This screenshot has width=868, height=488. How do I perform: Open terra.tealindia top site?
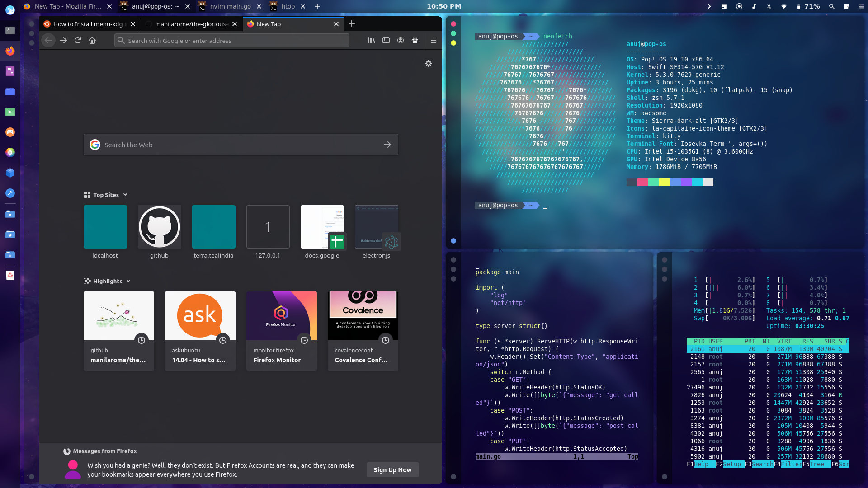pos(214,227)
